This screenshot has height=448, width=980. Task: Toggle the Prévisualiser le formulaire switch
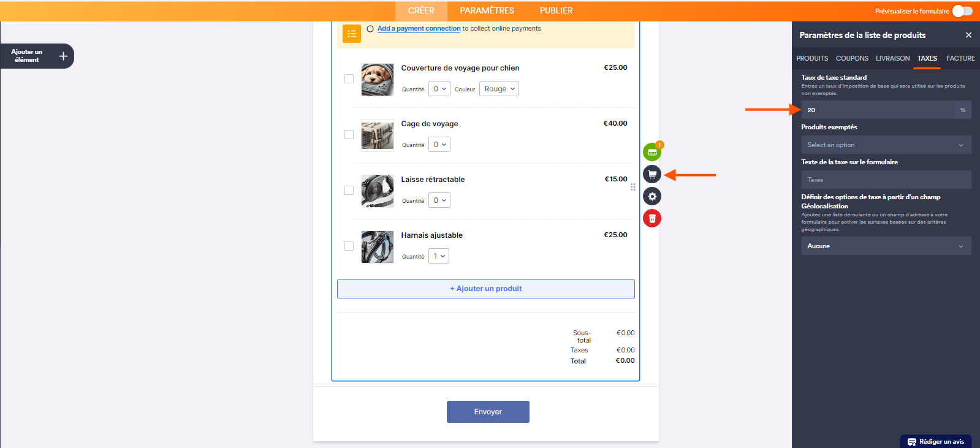coord(962,11)
